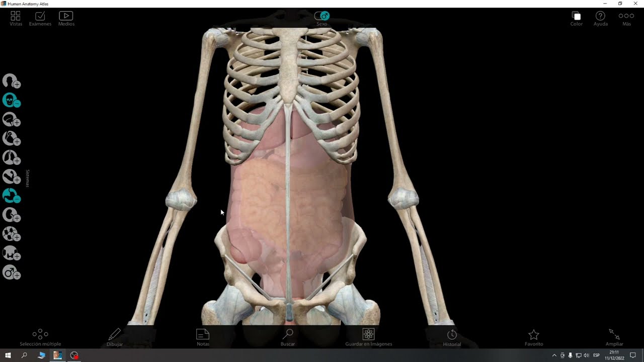644x362 pixels.
Task: Add the muscular system (arm icon)
Action: [x=11, y=177]
